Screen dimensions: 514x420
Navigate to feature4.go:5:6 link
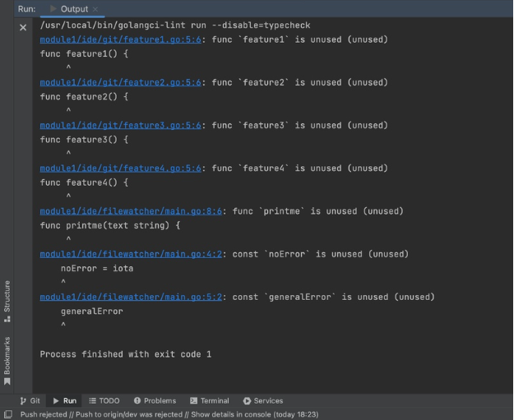(x=120, y=168)
